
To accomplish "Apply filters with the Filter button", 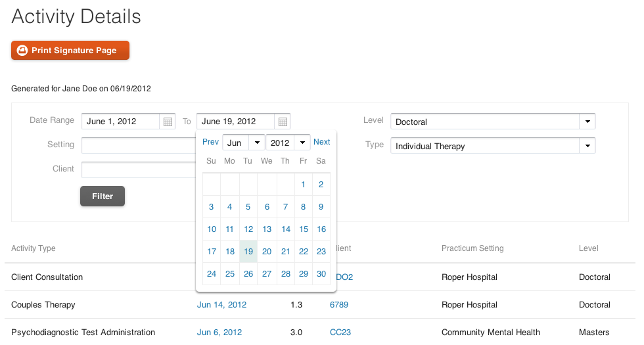I will pyautogui.click(x=103, y=196).
